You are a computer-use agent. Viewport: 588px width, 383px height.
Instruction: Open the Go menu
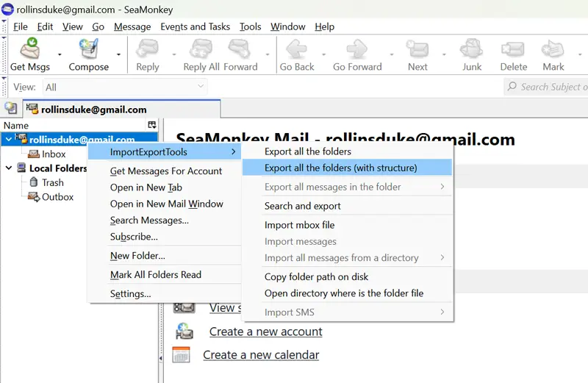tap(98, 26)
